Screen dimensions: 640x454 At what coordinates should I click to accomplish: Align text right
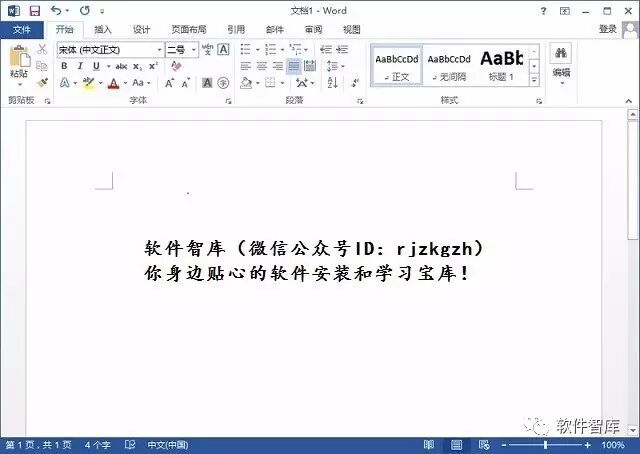click(x=278, y=66)
